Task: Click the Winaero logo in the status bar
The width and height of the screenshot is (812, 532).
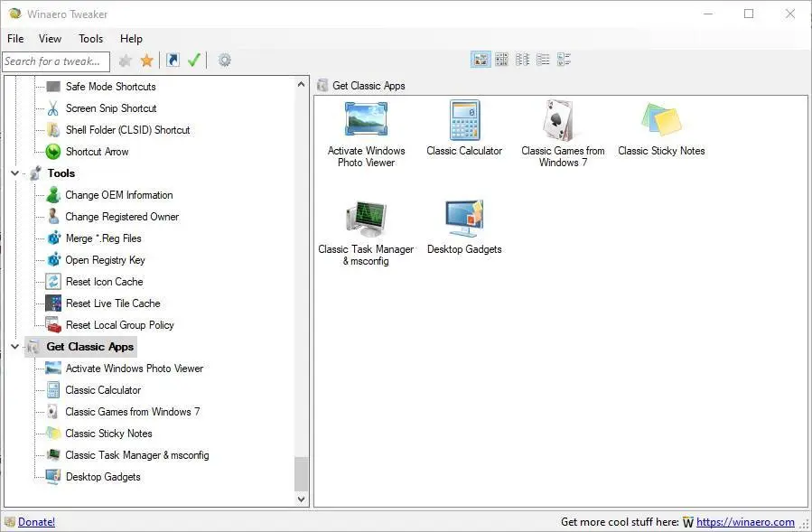Action: coord(687,522)
